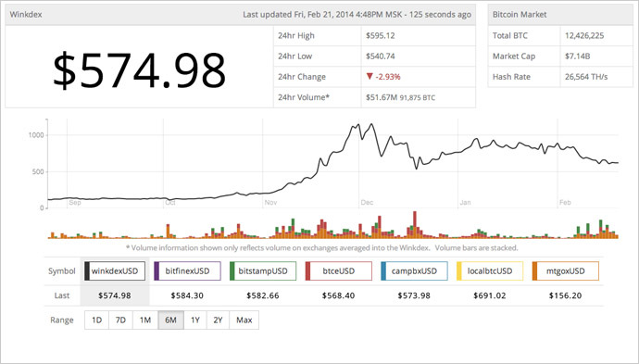Click the -2.93% change value

[x=388, y=77]
